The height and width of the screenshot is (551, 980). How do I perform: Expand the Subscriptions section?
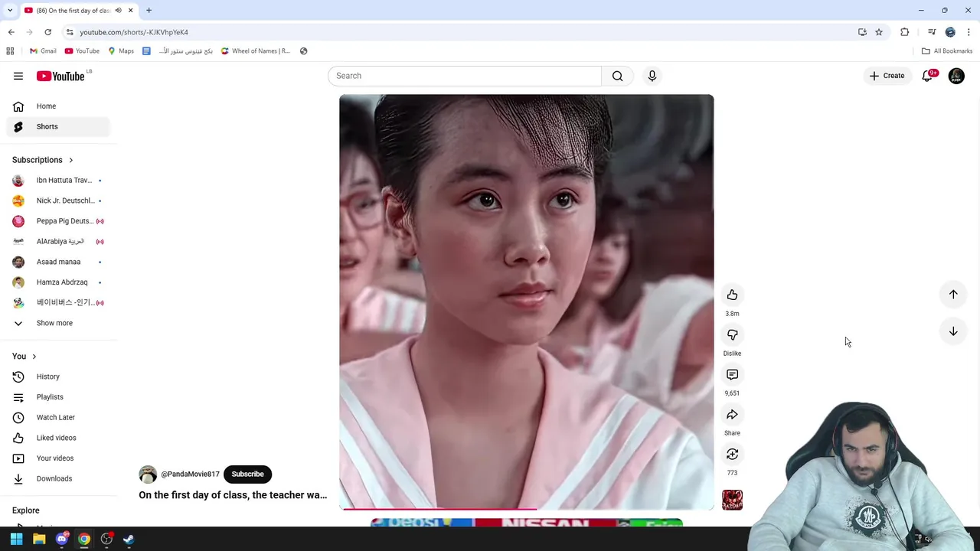coord(43,160)
